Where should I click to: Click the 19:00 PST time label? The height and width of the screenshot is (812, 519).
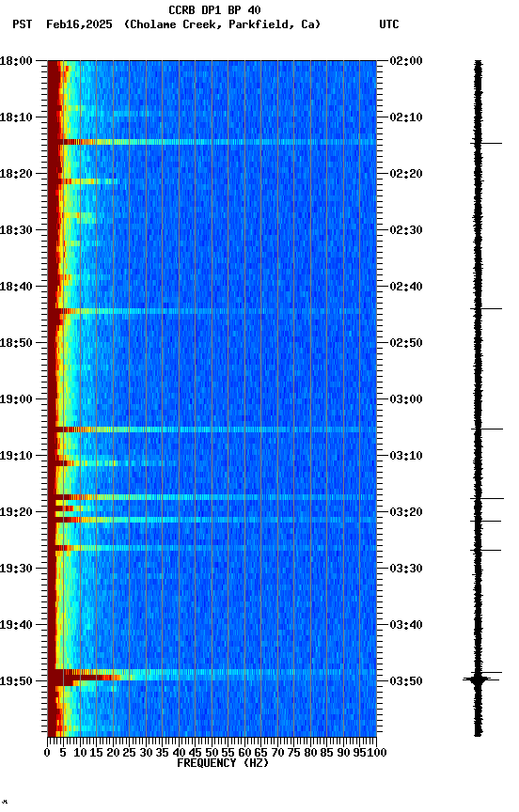click(x=16, y=399)
